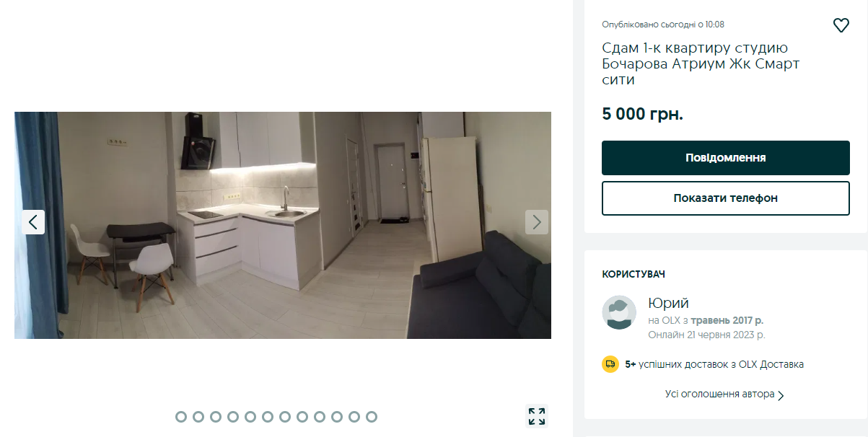Viewport: 868px width, 437px height.
Task: Advance to next photo with right arrow
Action: (x=537, y=222)
